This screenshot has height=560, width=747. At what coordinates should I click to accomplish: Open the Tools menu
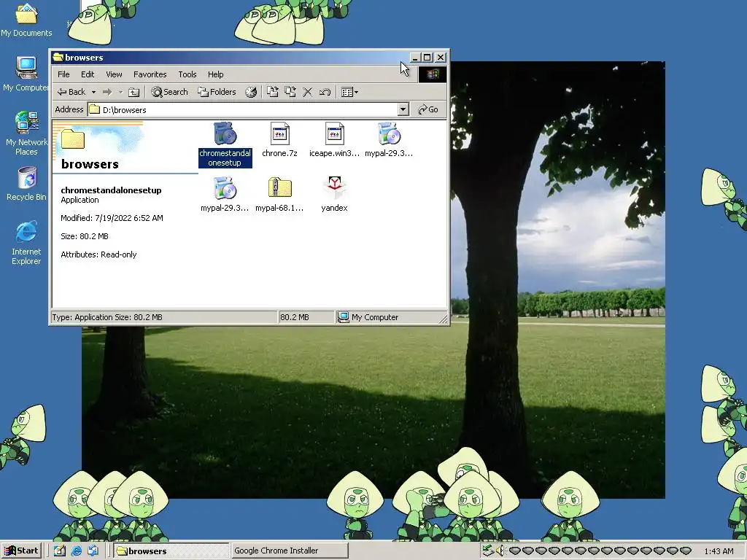(x=187, y=74)
